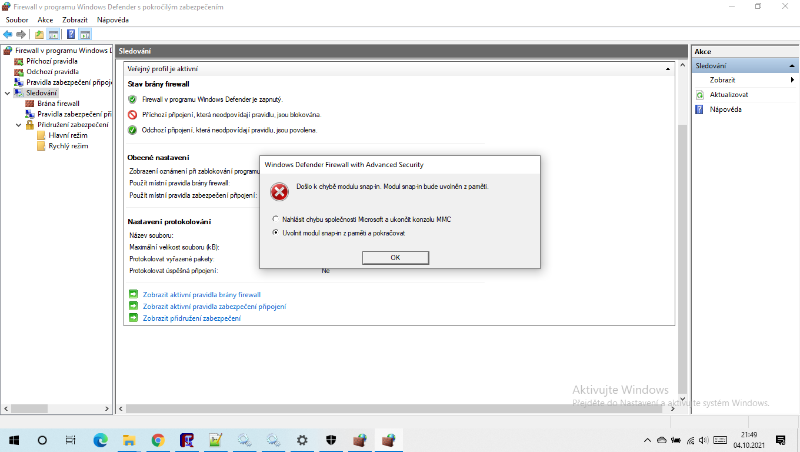
Task: Open Windows Security shield in taskbar
Action: click(331, 440)
